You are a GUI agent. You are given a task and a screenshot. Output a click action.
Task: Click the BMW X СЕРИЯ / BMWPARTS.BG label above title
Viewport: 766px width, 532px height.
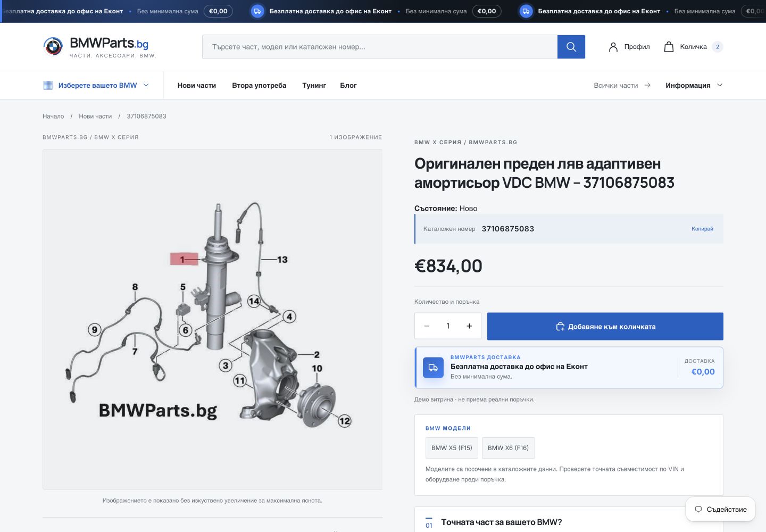click(x=466, y=143)
